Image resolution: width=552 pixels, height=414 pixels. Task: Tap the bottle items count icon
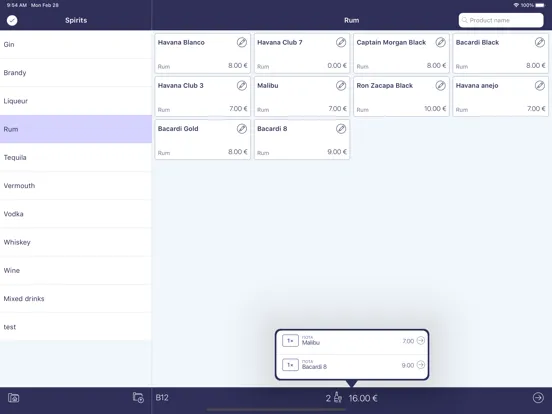coord(337,397)
